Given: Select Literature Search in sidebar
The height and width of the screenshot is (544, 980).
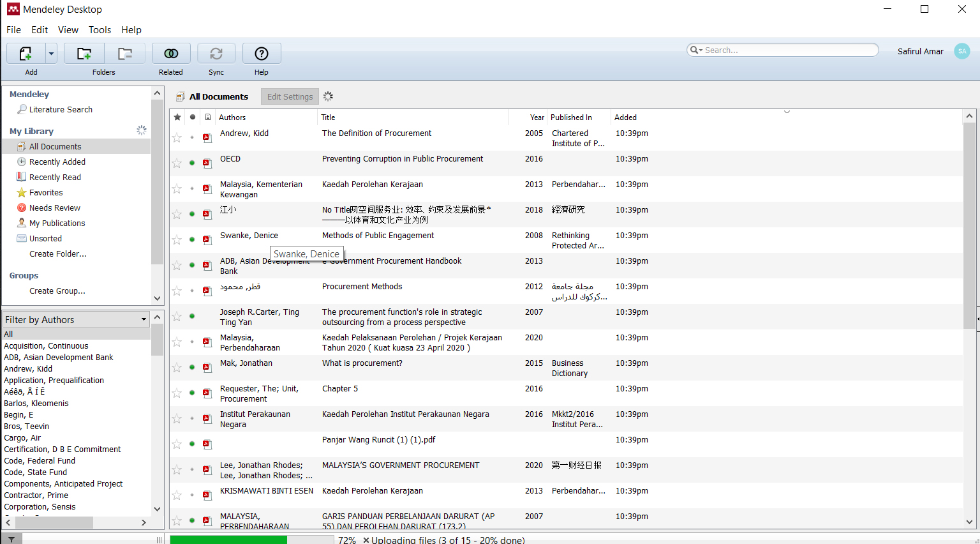Looking at the screenshot, I should pos(61,110).
